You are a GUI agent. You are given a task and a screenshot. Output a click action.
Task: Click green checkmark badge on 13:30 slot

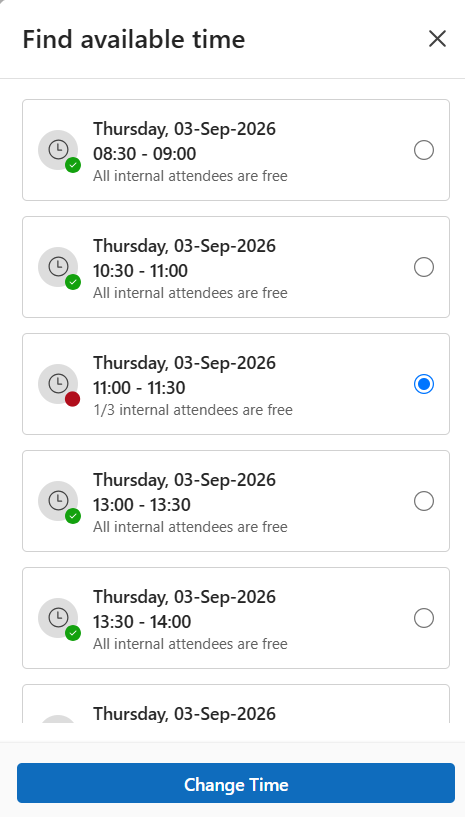click(73, 633)
